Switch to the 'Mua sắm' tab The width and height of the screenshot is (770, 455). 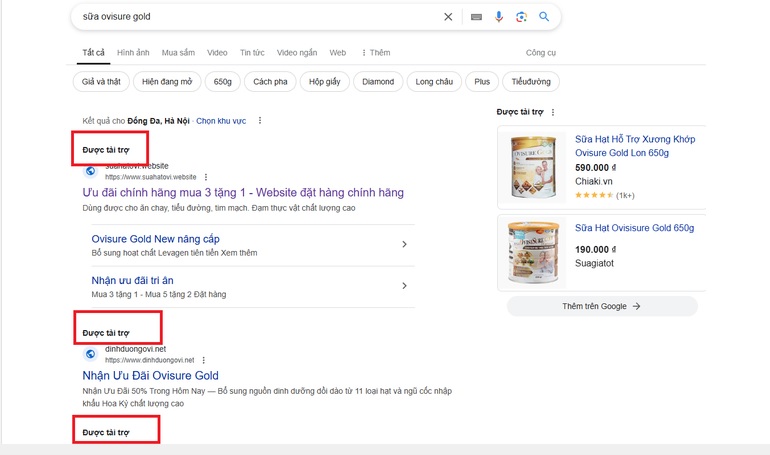[178, 53]
